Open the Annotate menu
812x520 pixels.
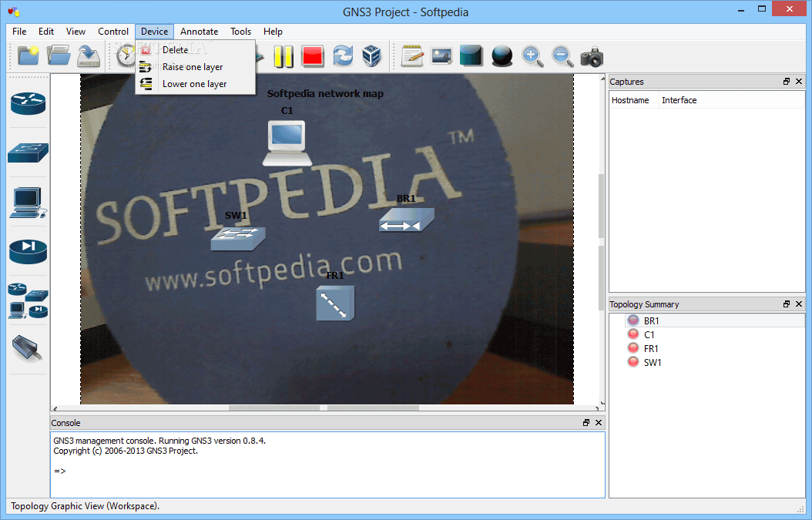click(199, 32)
